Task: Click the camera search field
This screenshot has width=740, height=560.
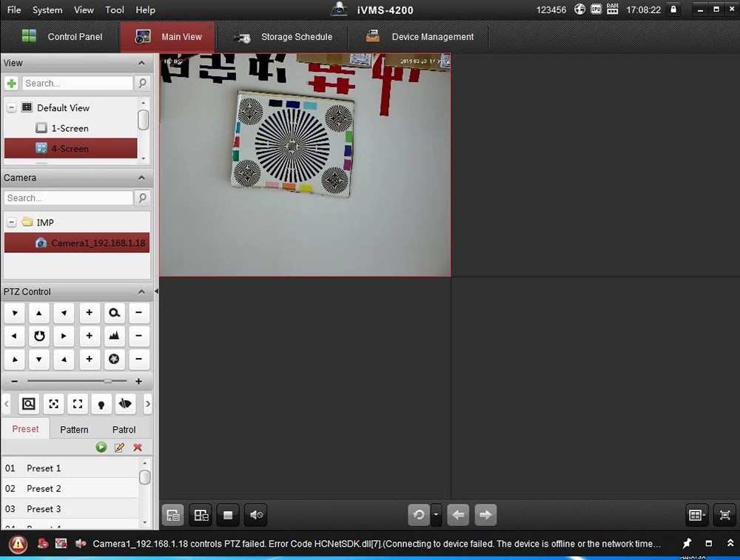Action: (x=69, y=198)
